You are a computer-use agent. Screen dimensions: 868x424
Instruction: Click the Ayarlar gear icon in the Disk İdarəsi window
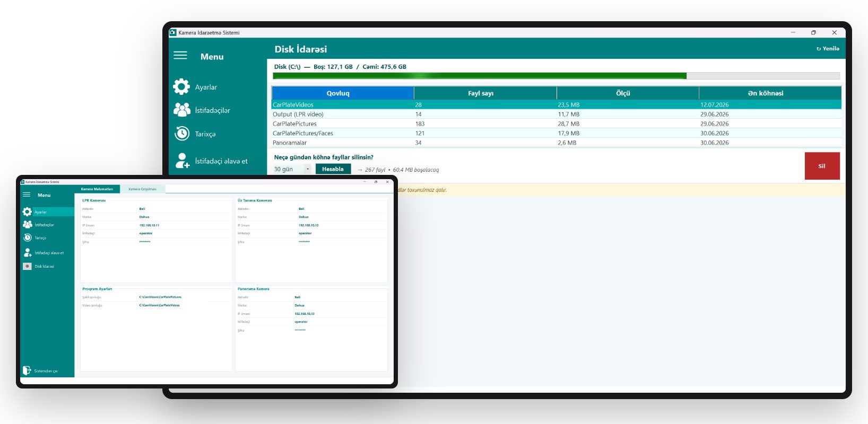181,86
